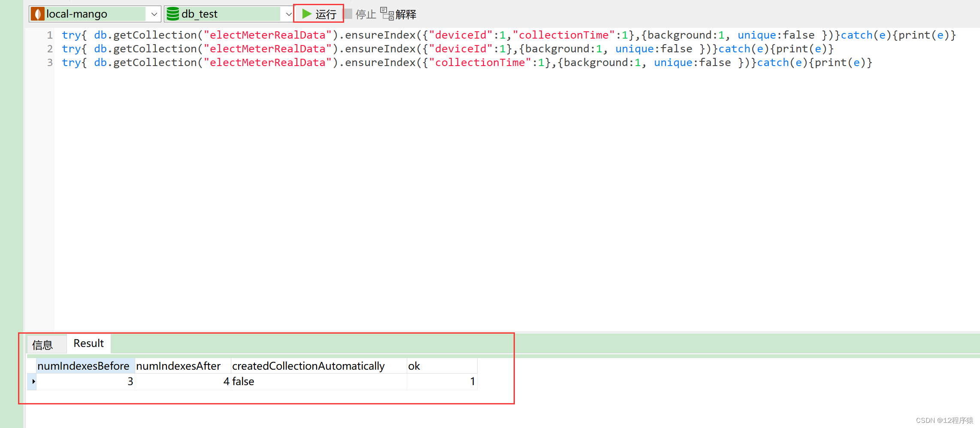
Task: Click line number 3 in the editor gutter
Action: 50,63
